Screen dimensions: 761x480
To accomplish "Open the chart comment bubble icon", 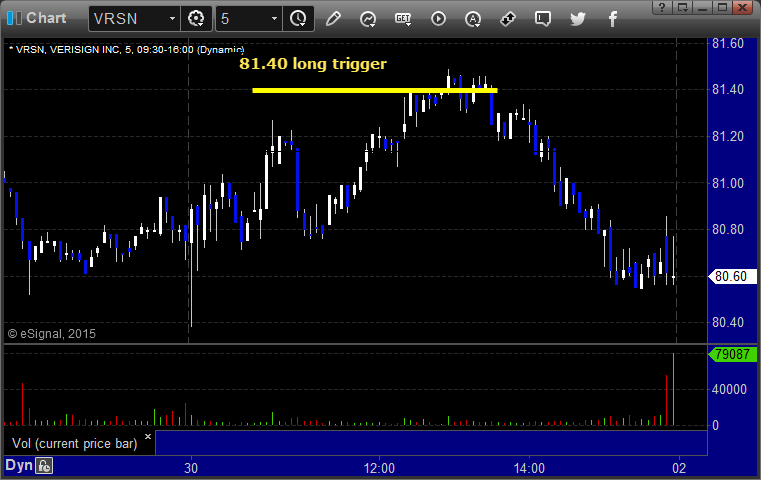I will click(543, 19).
